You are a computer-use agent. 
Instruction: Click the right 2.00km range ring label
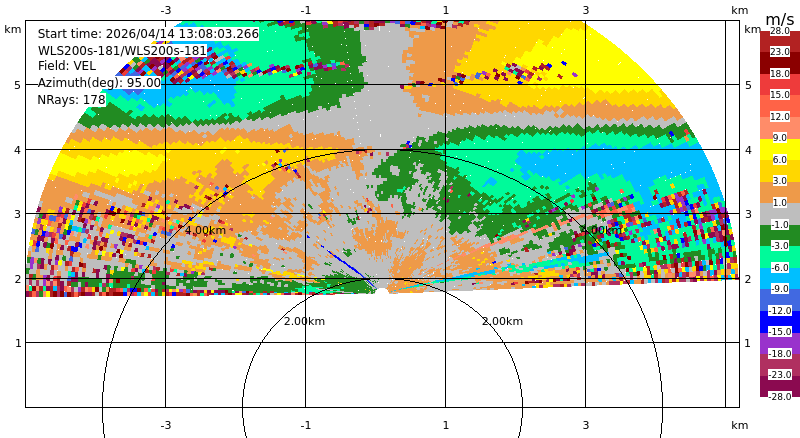503,321
